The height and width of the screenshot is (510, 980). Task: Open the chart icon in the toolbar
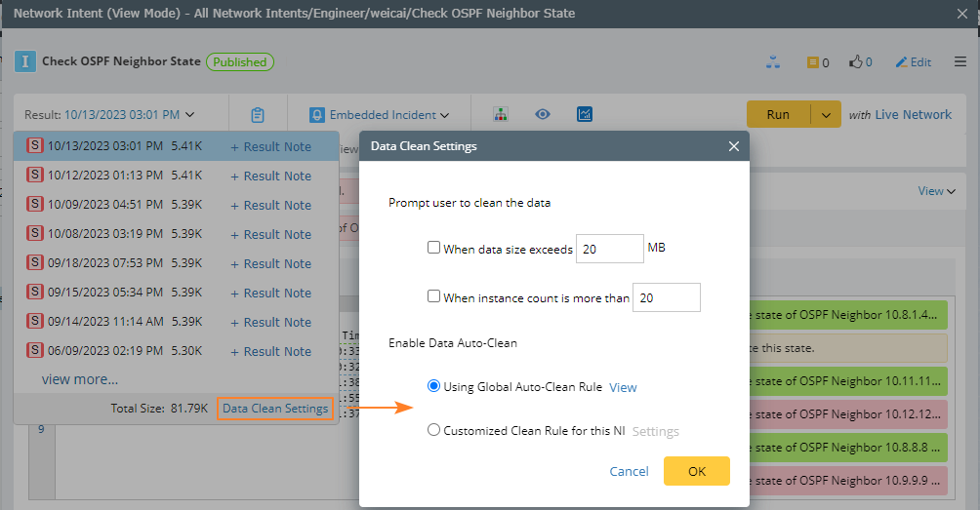(586, 114)
